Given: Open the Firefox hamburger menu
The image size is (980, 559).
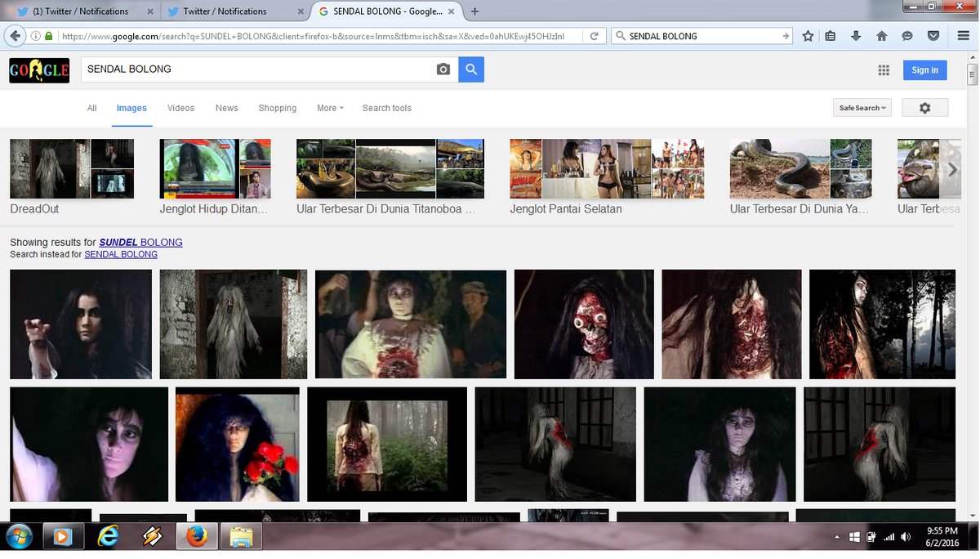Looking at the screenshot, I should click(x=963, y=36).
